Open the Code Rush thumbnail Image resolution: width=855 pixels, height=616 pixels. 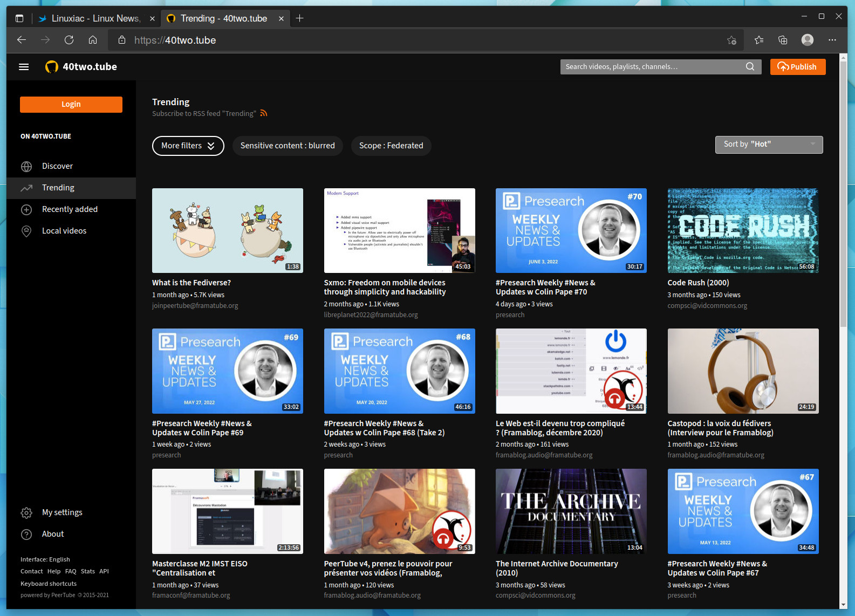[743, 231]
